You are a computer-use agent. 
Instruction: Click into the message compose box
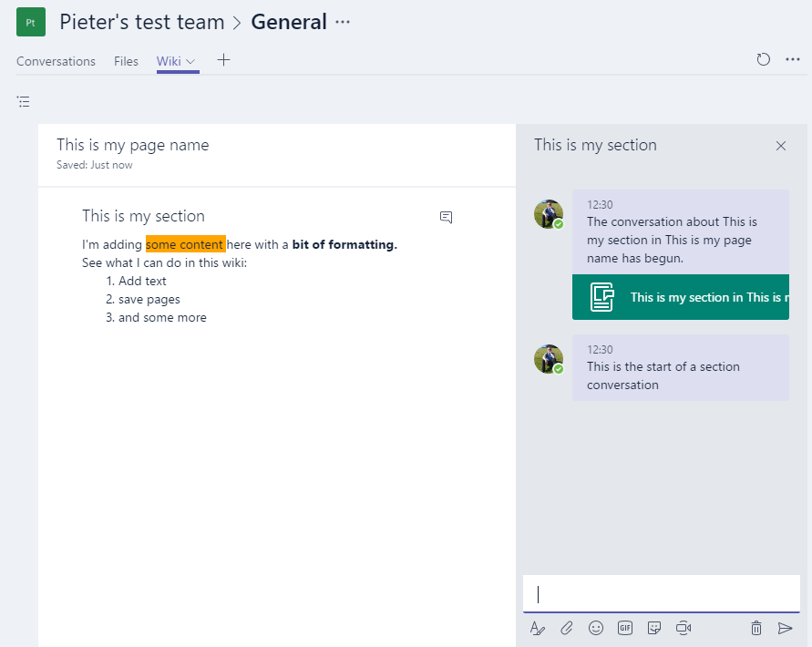662,593
